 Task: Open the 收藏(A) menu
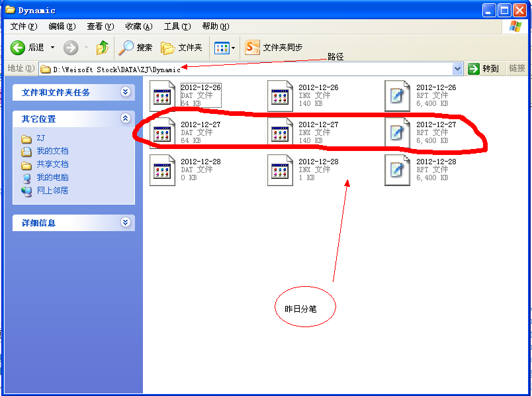point(139,26)
